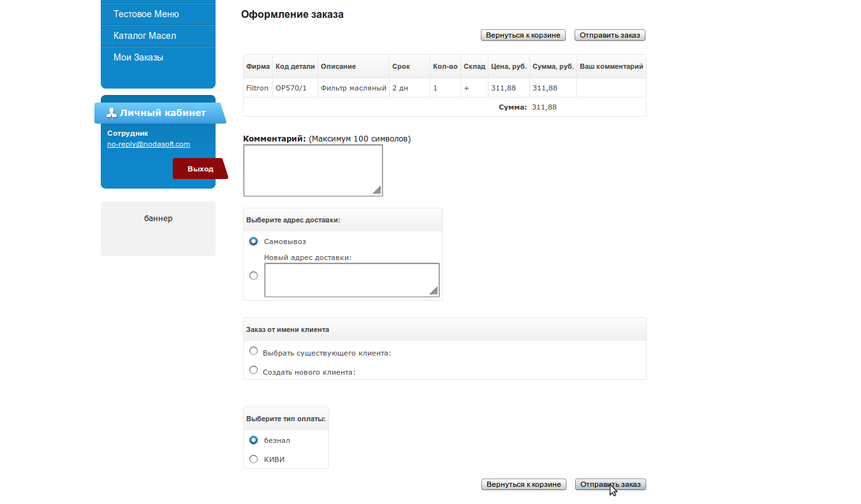Image resolution: width=861 pixels, height=504 pixels.
Task: Select КИВИ payment type
Action: pyautogui.click(x=254, y=459)
